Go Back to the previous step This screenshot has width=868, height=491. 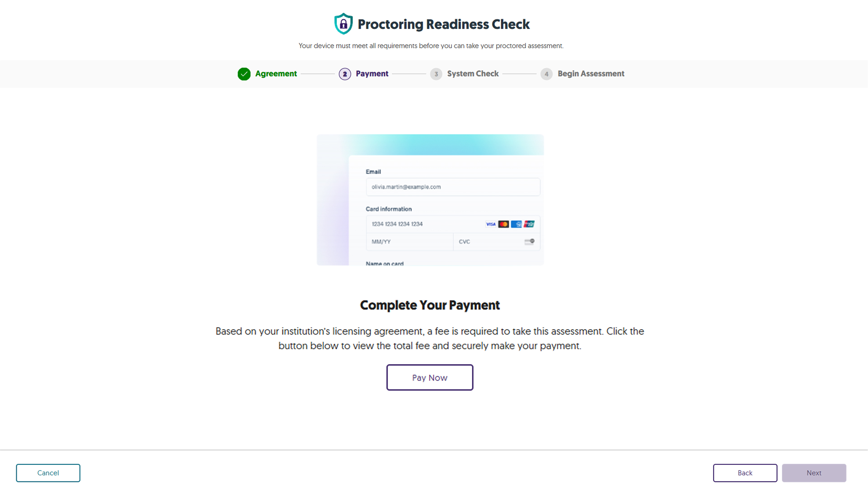coord(745,473)
